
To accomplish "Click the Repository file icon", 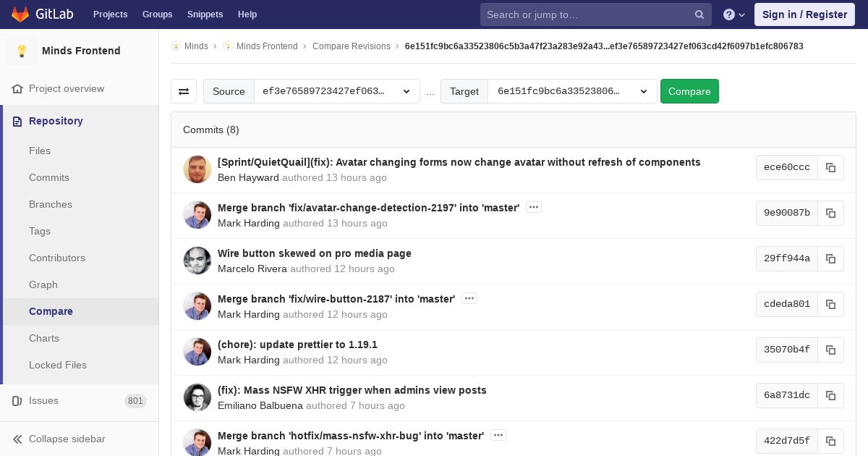I will pyautogui.click(x=17, y=122).
